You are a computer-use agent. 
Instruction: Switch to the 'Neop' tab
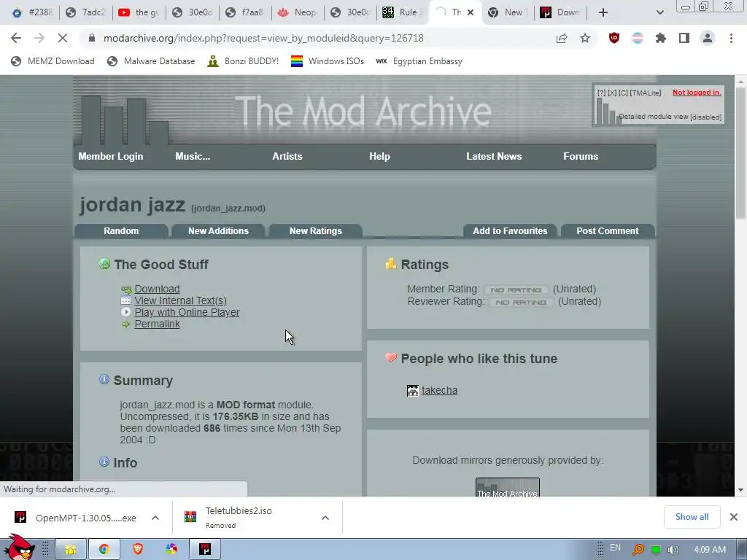(x=298, y=12)
